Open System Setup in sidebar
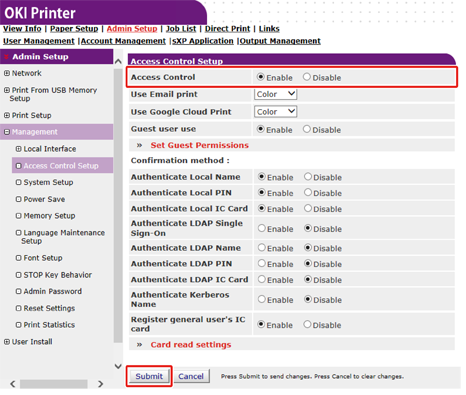The image size is (466, 395). tap(48, 182)
